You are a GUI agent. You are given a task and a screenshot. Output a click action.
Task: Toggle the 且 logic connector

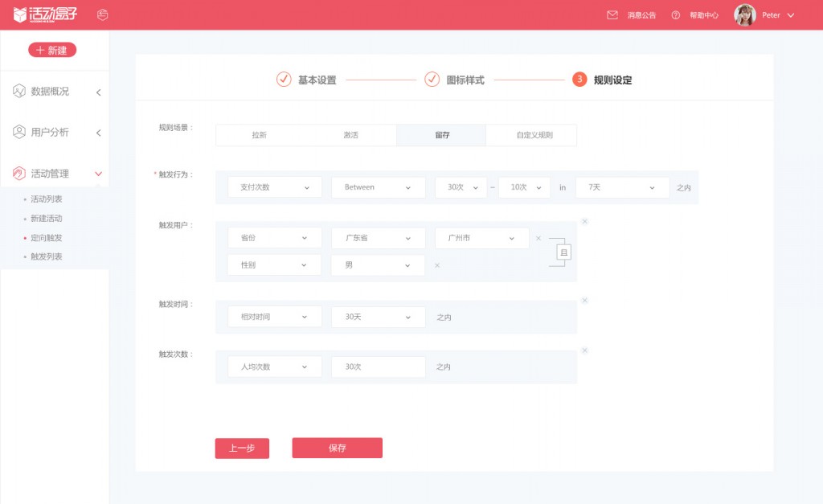(563, 252)
